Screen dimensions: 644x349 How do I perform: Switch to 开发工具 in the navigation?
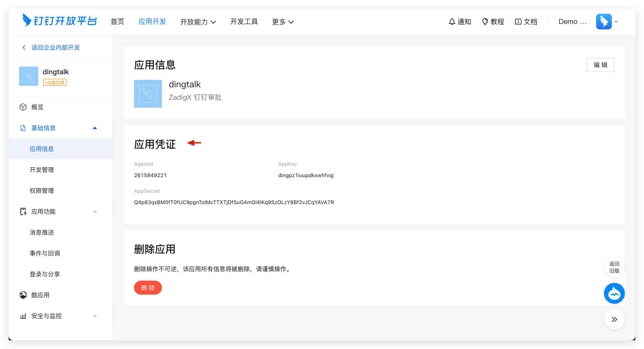pos(244,22)
